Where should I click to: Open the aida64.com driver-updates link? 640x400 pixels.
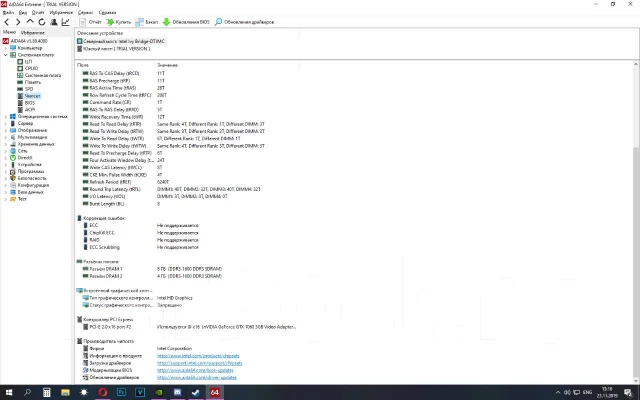point(197,378)
